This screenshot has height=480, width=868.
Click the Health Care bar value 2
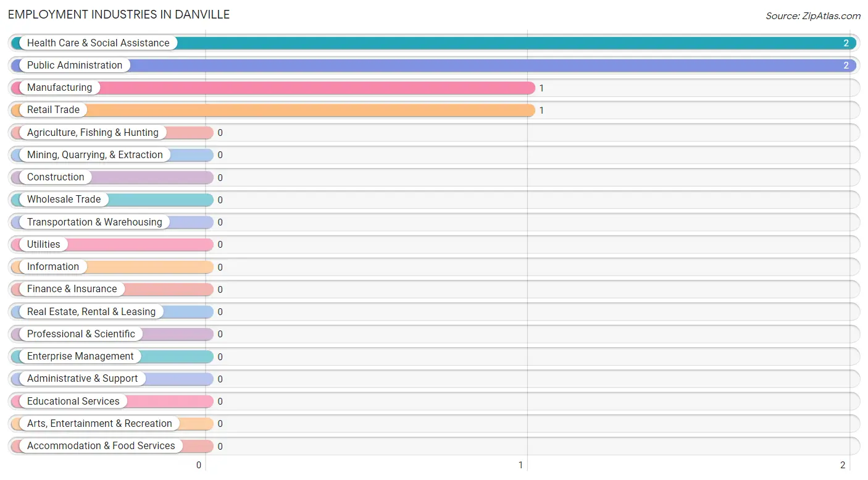point(846,43)
